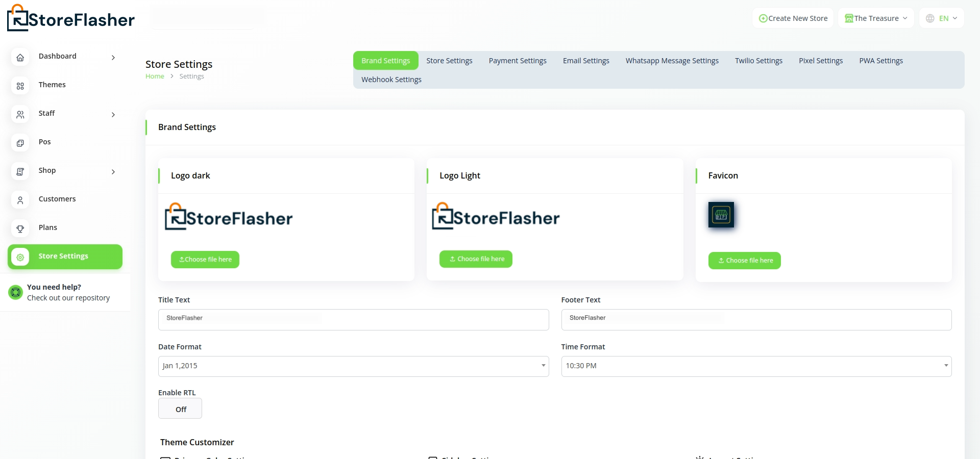Click the Title Text input field
Screen dimensions: 980x459
pyautogui.click(x=353, y=320)
